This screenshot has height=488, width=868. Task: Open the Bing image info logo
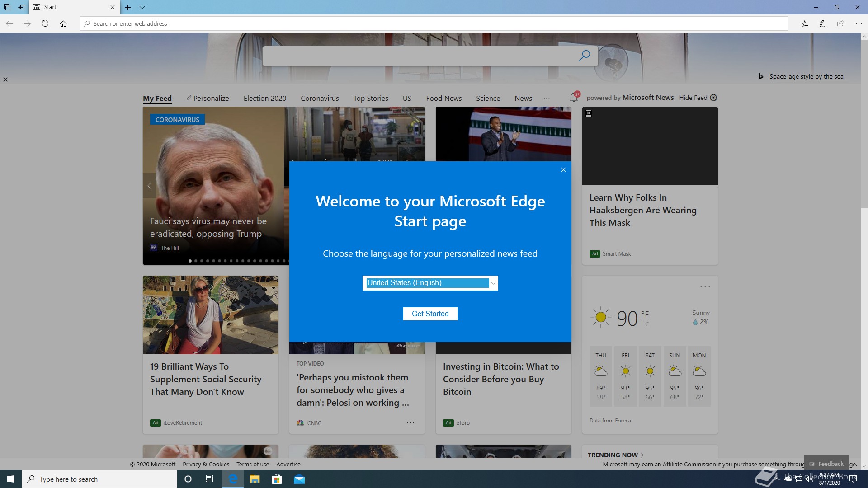(x=761, y=76)
